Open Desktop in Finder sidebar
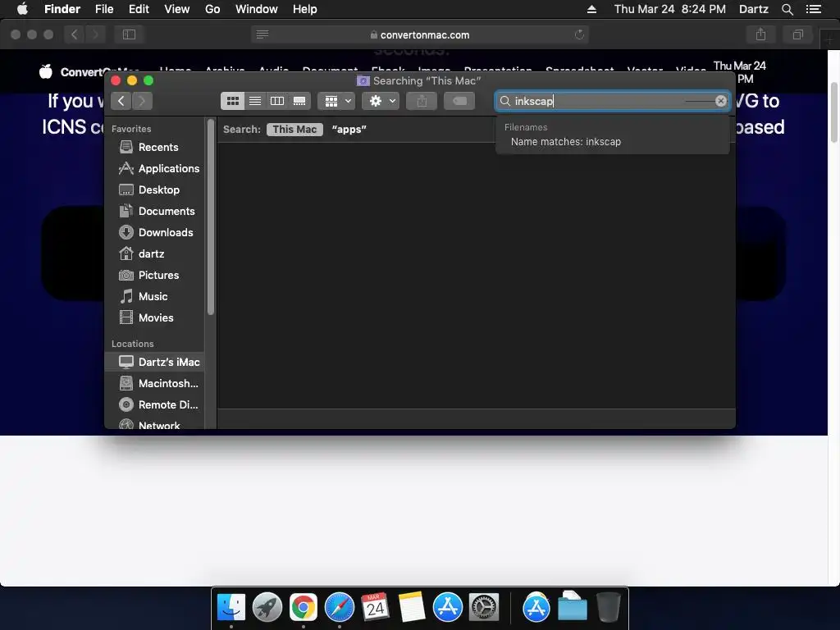 tap(155, 189)
